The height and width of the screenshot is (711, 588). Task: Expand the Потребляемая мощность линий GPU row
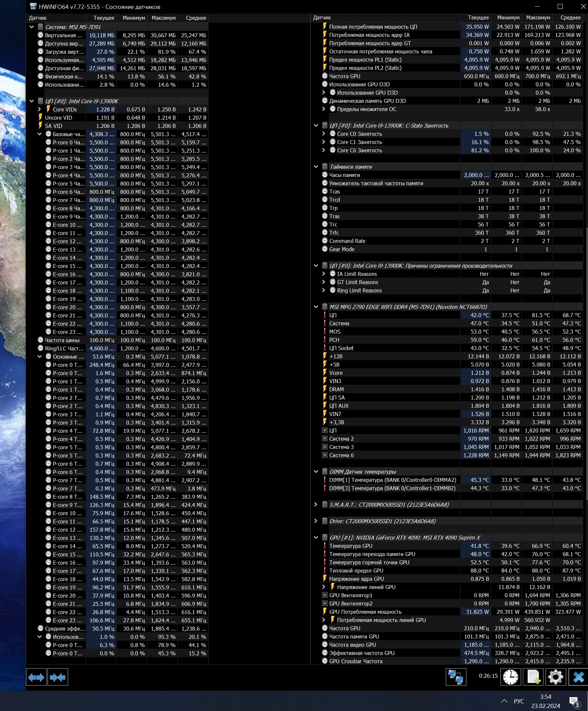[323, 620]
